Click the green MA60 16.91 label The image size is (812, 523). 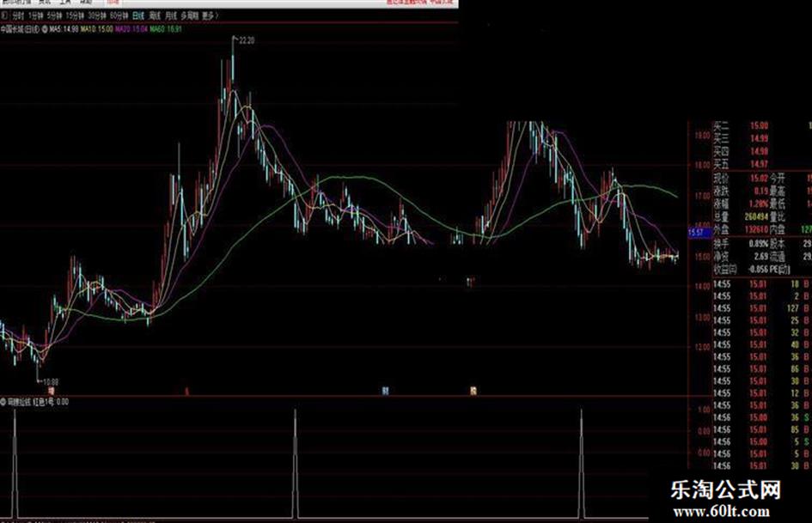click(166, 29)
